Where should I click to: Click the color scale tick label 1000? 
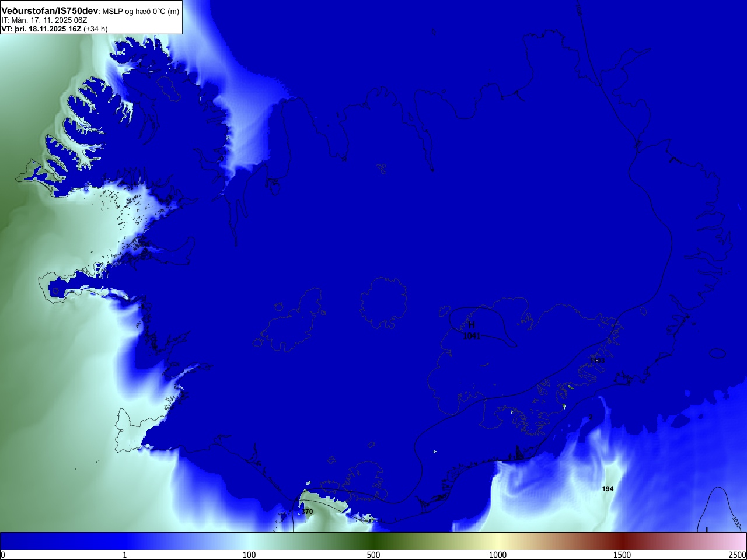(498, 555)
